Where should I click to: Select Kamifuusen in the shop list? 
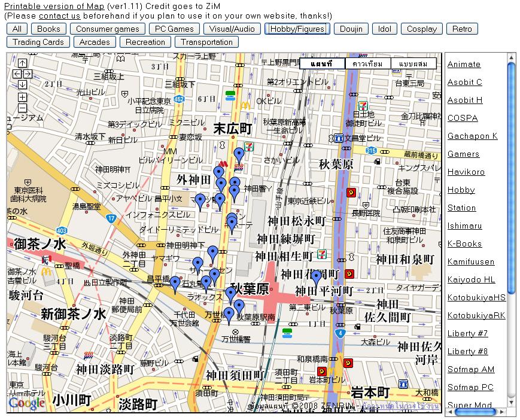click(x=471, y=261)
